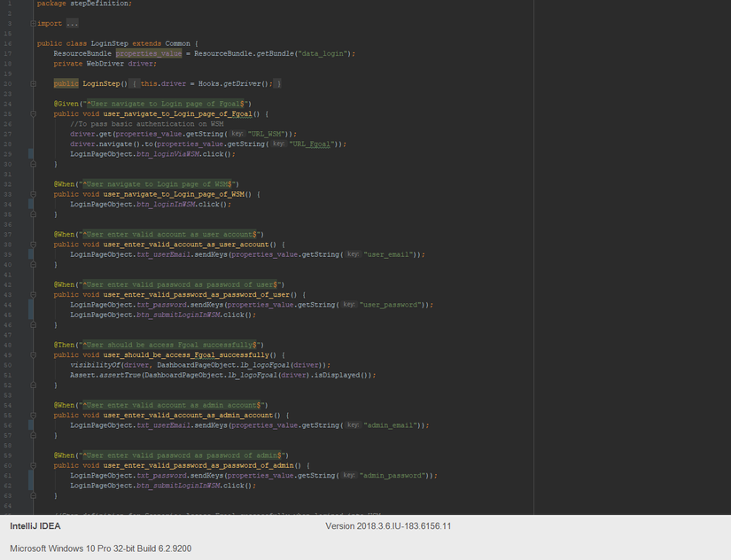The width and height of the screenshot is (731, 560).
Task: Click the "user_password" string literal
Action: pos(391,305)
